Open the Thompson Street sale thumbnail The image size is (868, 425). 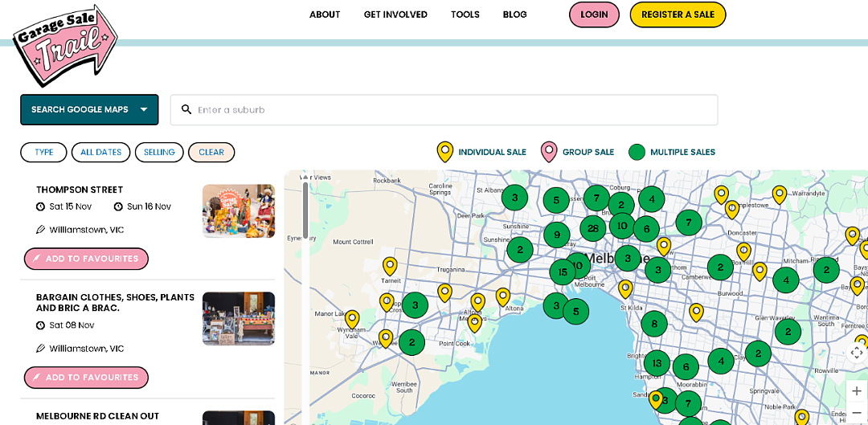(239, 210)
